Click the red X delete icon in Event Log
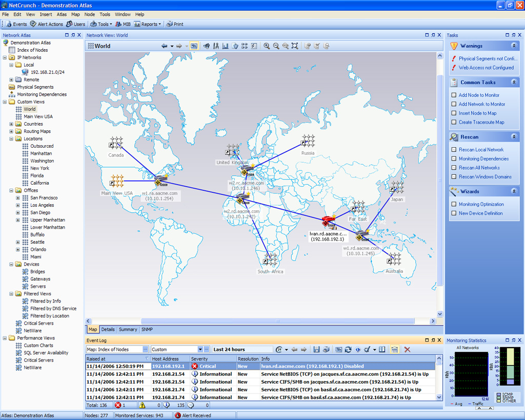This screenshot has width=525, height=420. (408, 350)
